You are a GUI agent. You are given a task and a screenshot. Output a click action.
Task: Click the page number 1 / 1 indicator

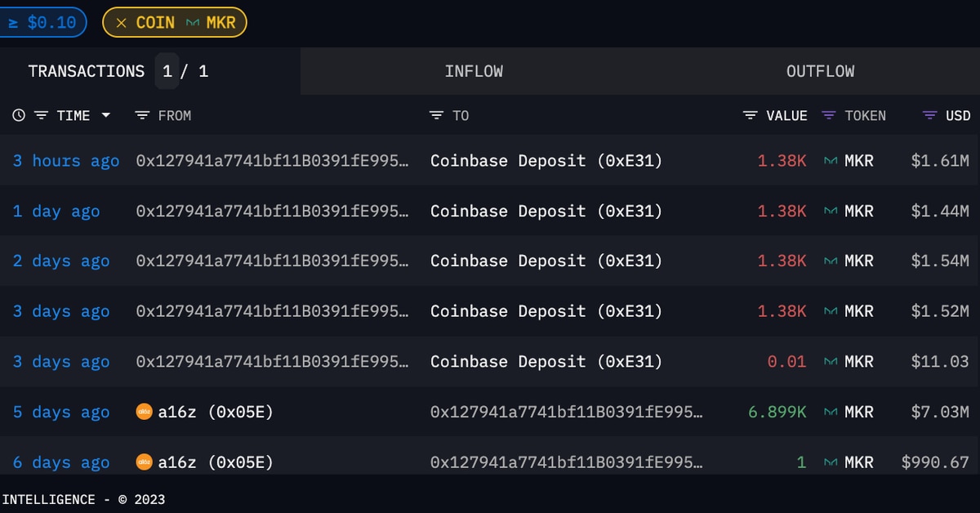coord(185,71)
